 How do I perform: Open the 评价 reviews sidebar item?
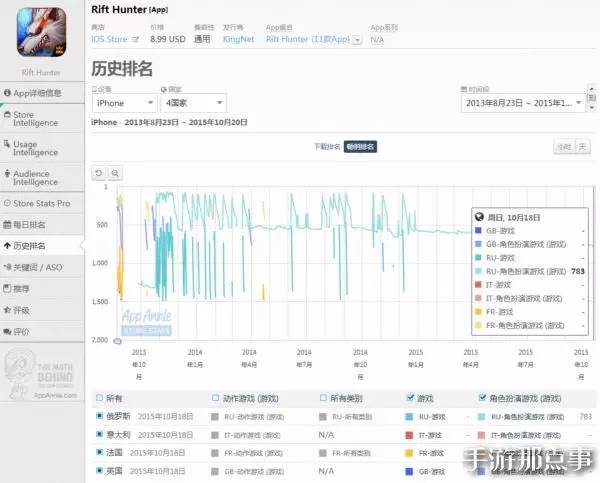click(x=42, y=331)
